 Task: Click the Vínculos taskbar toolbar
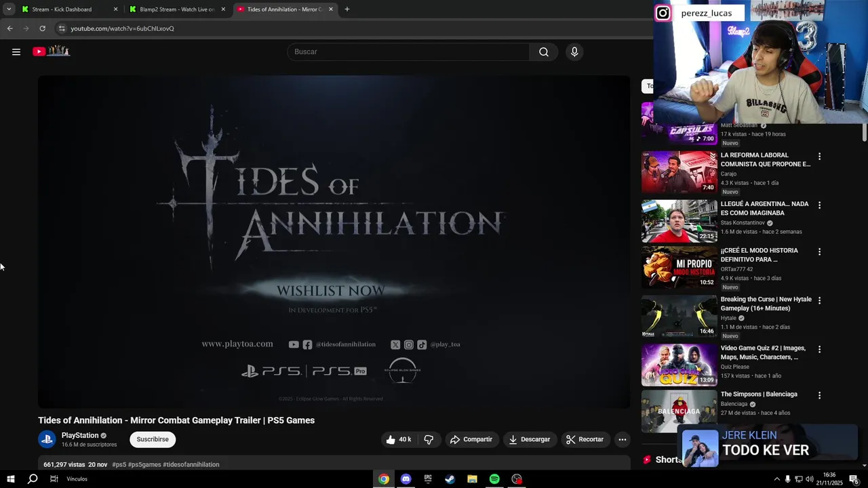point(77,479)
